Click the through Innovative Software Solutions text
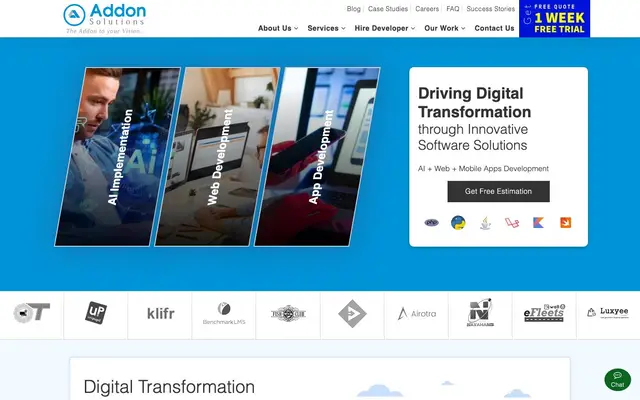640x400 pixels. (x=473, y=137)
